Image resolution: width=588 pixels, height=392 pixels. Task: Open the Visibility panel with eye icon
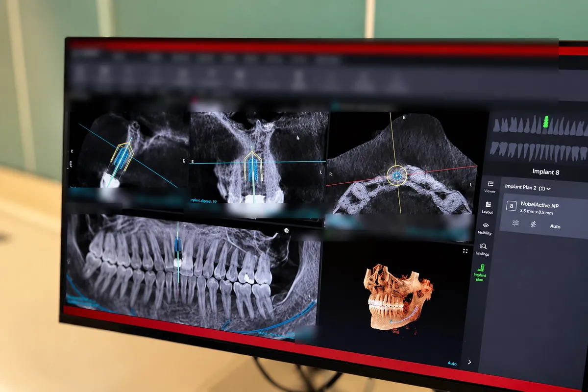484,229
